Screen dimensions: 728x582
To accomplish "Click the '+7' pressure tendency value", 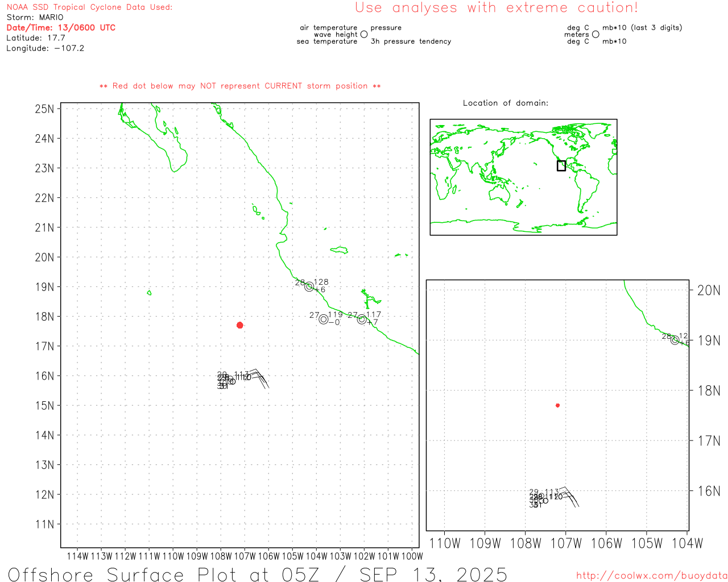I will pyautogui.click(x=373, y=322).
